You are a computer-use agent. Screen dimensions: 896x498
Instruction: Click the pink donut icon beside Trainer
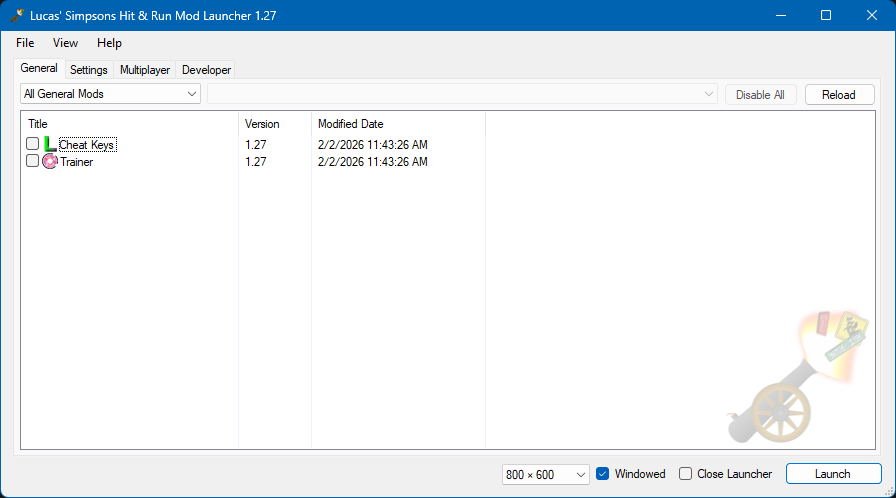tap(50, 162)
